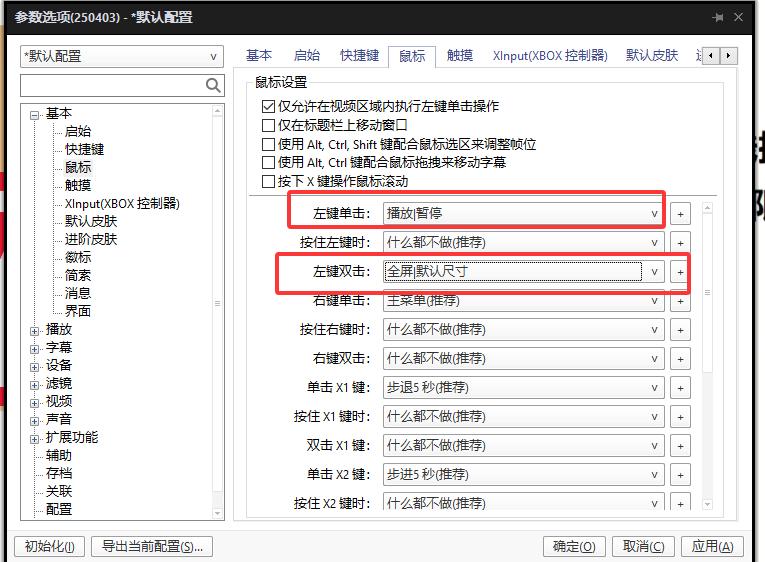
Task: Enable 按下 X 键操作鼠标滚动 checkbox
Action: [x=268, y=182]
